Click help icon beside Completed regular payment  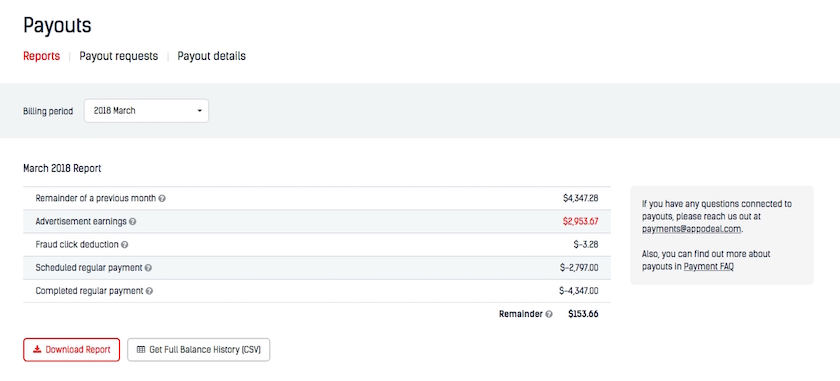coord(149,292)
